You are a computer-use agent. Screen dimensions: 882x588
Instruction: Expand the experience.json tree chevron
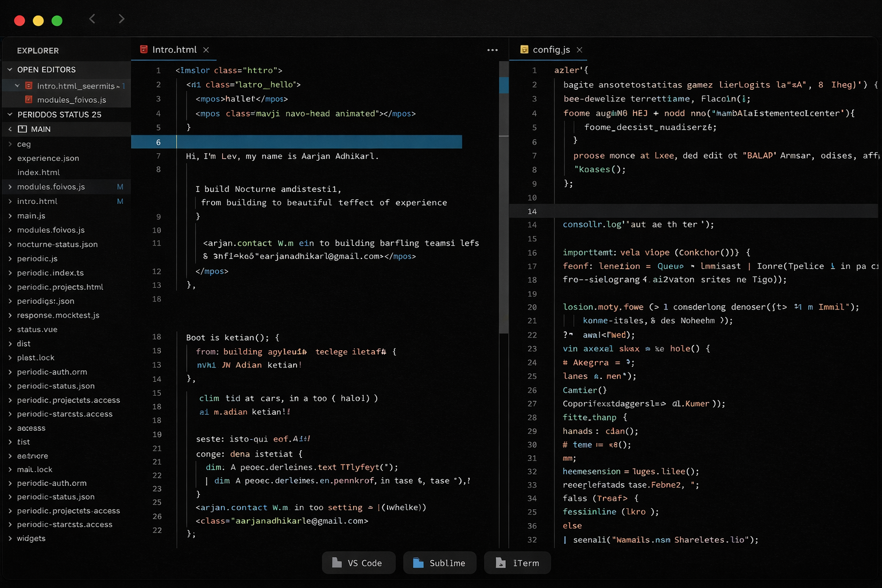point(10,158)
